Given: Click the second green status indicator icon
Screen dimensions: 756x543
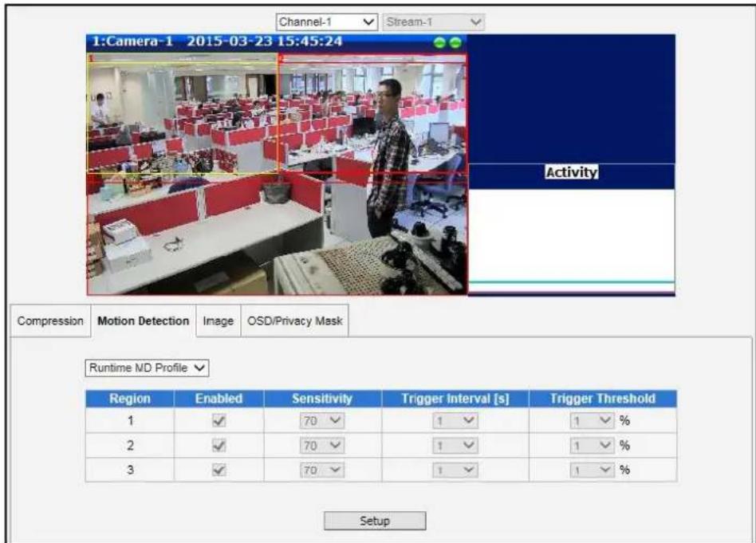Looking at the screenshot, I should tap(455, 43).
